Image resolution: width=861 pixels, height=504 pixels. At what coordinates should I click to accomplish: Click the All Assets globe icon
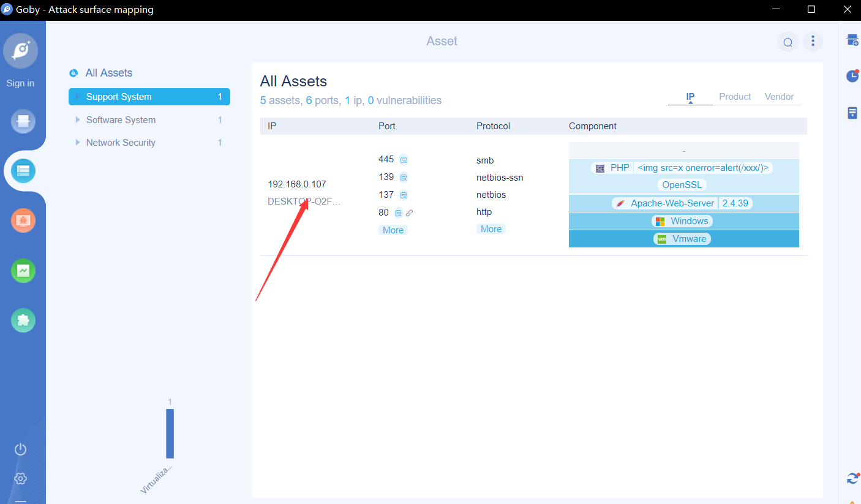73,73
